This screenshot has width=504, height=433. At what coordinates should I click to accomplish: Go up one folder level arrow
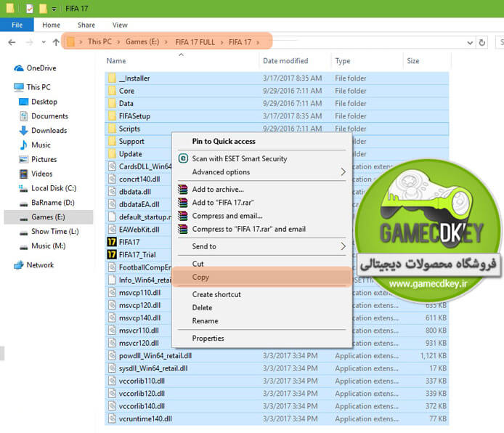[x=56, y=42]
